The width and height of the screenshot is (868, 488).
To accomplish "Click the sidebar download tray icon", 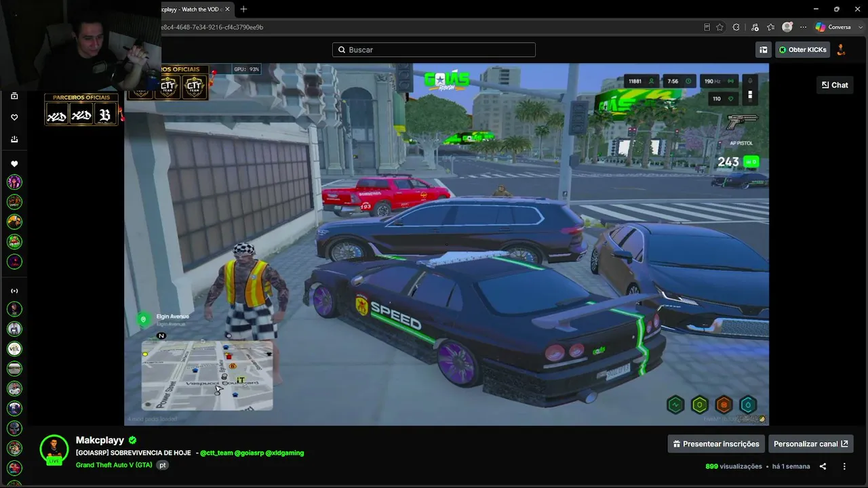I will (x=14, y=139).
